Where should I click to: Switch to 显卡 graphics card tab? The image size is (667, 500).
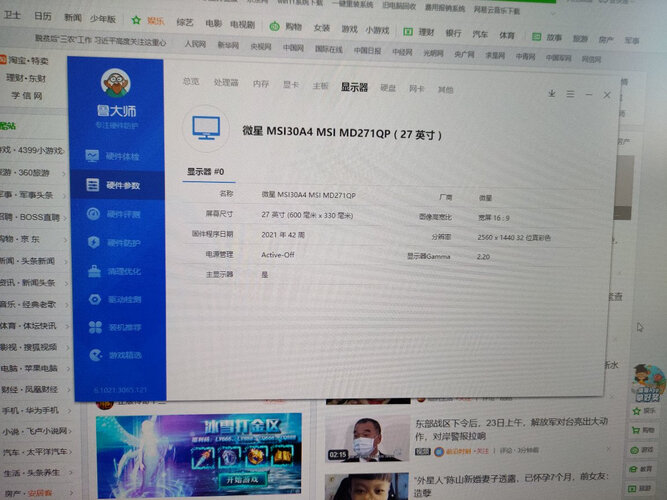tap(291, 85)
